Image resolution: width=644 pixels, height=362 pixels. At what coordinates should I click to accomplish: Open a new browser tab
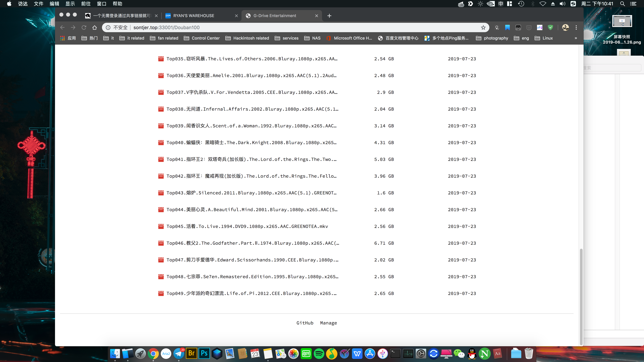(x=329, y=16)
